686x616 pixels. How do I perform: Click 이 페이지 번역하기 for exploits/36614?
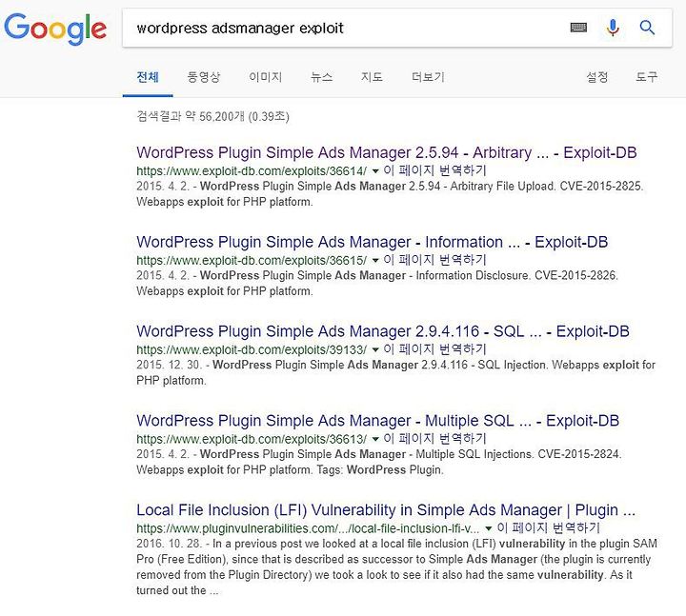click(x=434, y=170)
